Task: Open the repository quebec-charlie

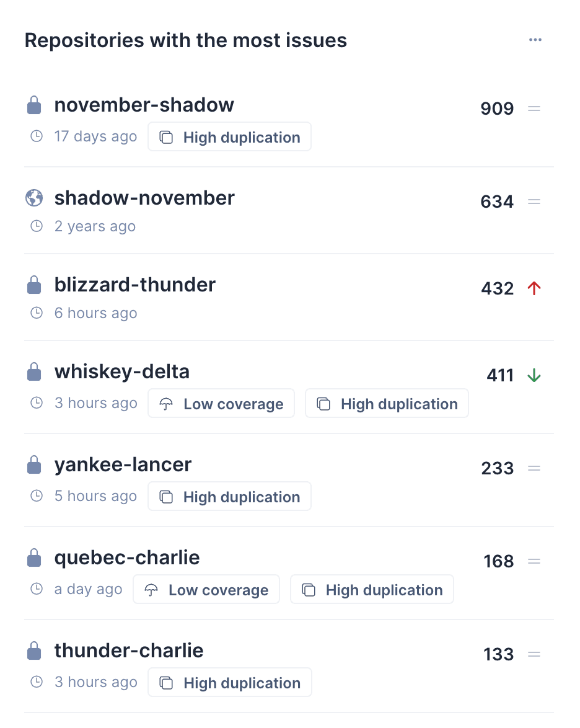Action: point(127,557)
